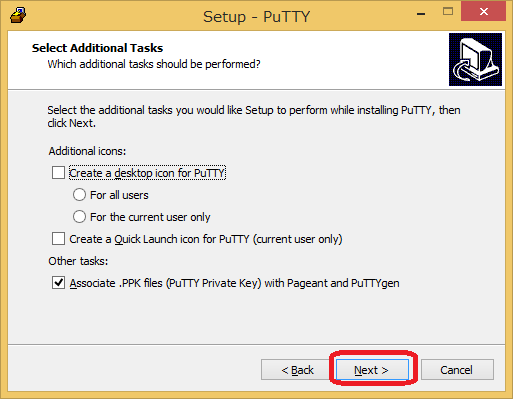
Task: Click the PuTTY setup icon in title bar
Action: click(x=18, y=16)
